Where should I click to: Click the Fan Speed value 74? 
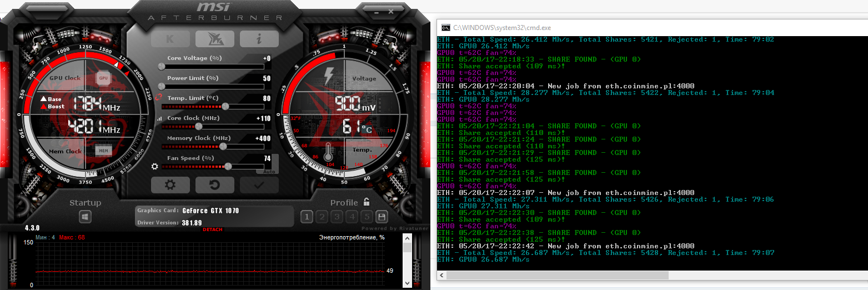(267, 158)
